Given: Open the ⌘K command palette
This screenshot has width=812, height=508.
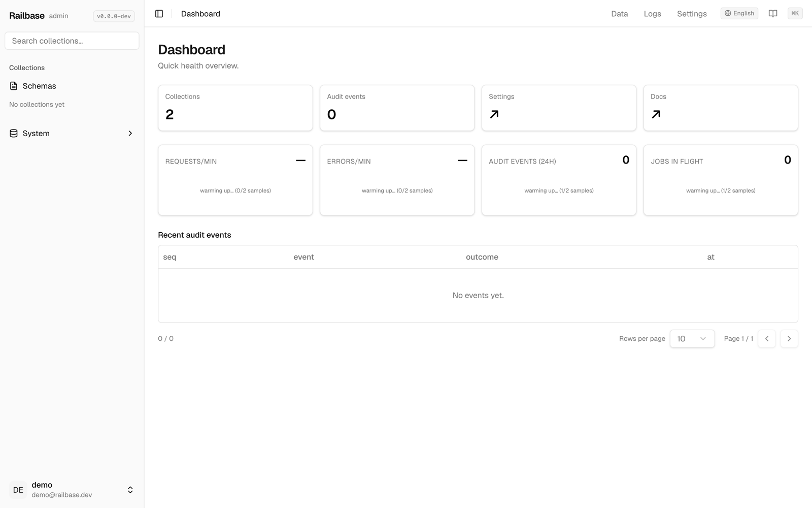Looking at the screenshot, I should click(x=795, y=13).
